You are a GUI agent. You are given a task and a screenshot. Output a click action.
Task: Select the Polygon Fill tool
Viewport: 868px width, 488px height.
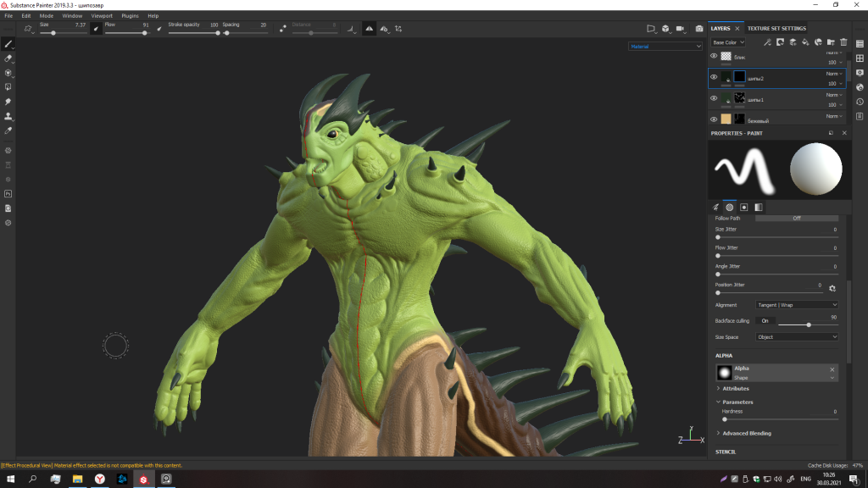coord(8,87)
